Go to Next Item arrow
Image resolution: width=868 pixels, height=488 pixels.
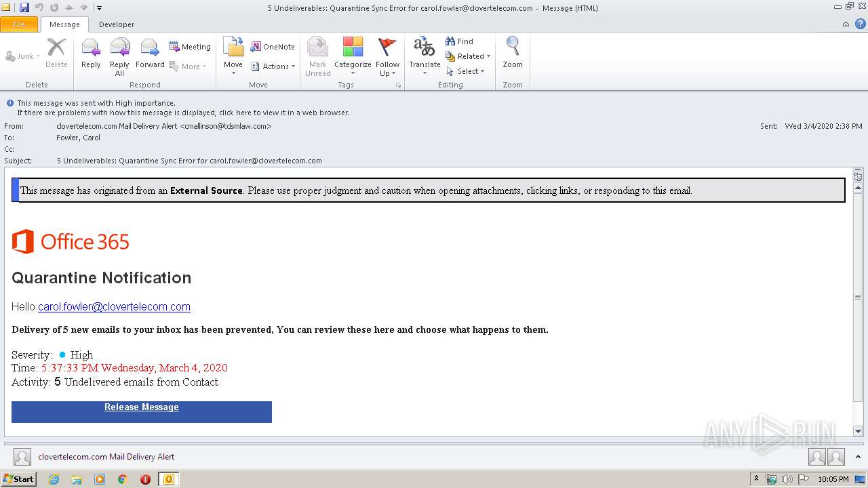coord(84,7)
